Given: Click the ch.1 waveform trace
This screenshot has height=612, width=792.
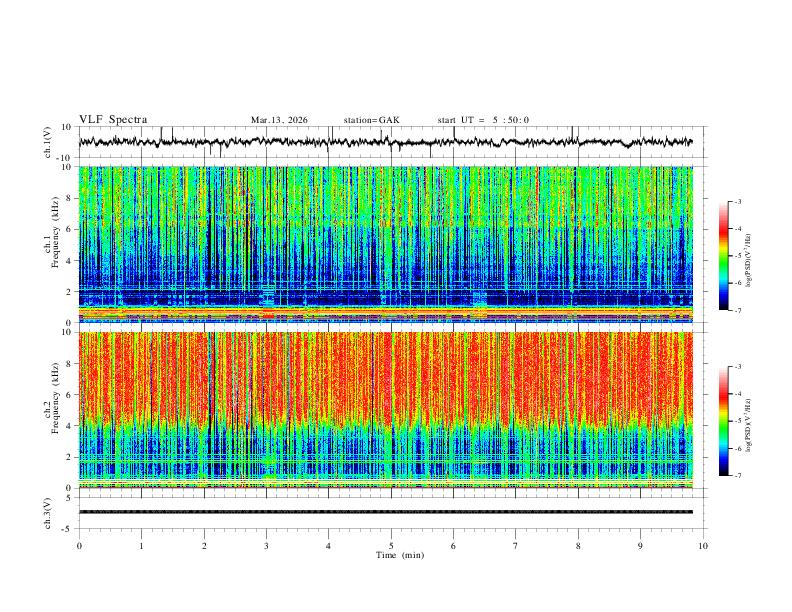Looking at the screenshot, I should 386,142.
